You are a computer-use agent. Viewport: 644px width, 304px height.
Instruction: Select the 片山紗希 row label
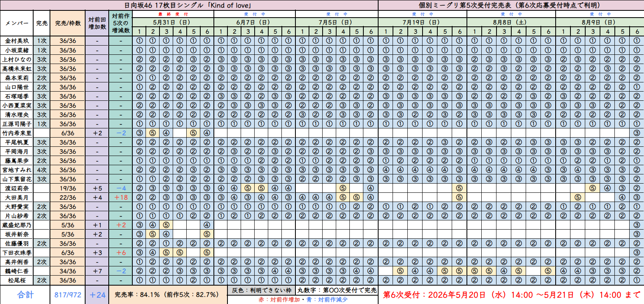17,216
